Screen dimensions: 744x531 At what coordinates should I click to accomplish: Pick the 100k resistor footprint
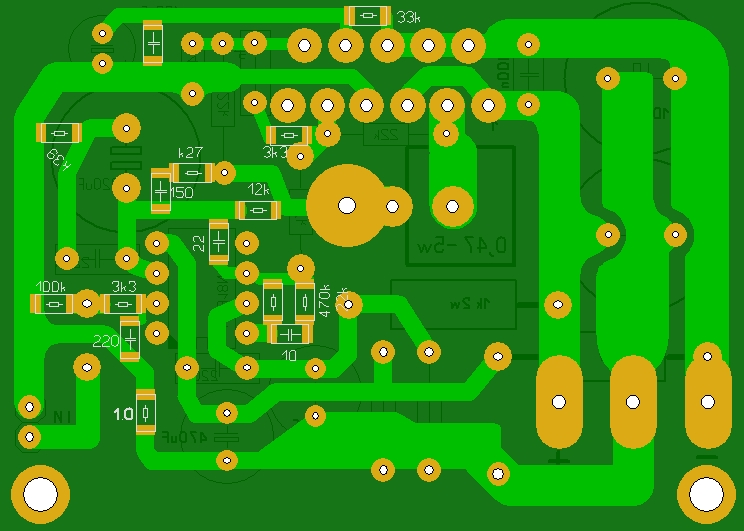(x=54, y=304)
